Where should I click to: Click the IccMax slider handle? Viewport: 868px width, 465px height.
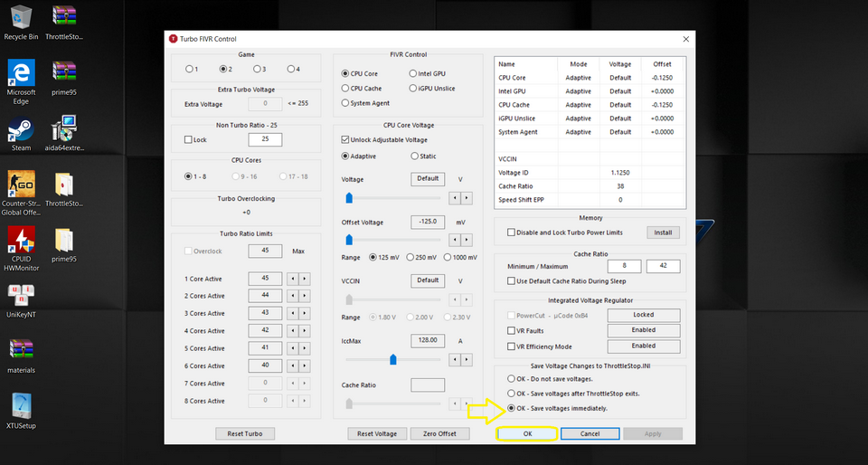392,359
